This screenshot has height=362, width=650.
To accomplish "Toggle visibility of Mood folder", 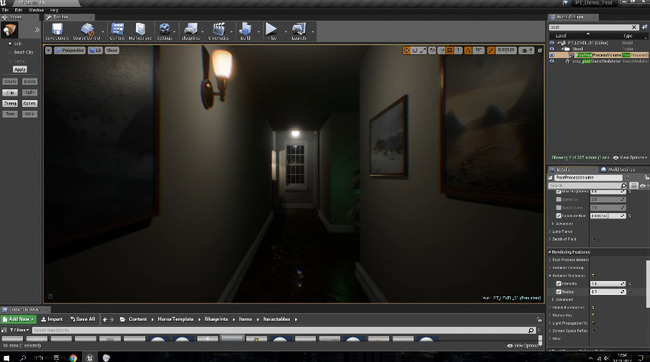I will tap(552, 49).
